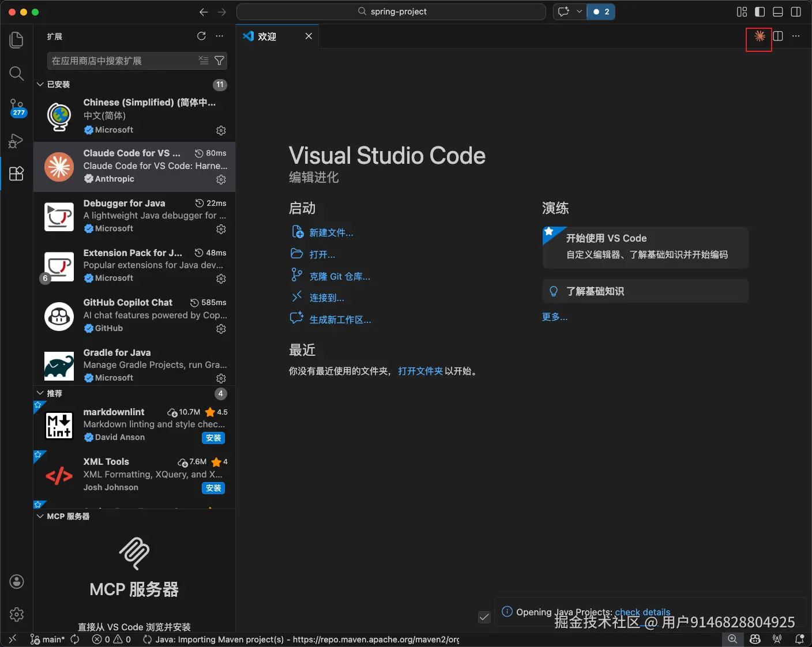Click the 连接到... link

pyautogui.click(x=326, y=298)
